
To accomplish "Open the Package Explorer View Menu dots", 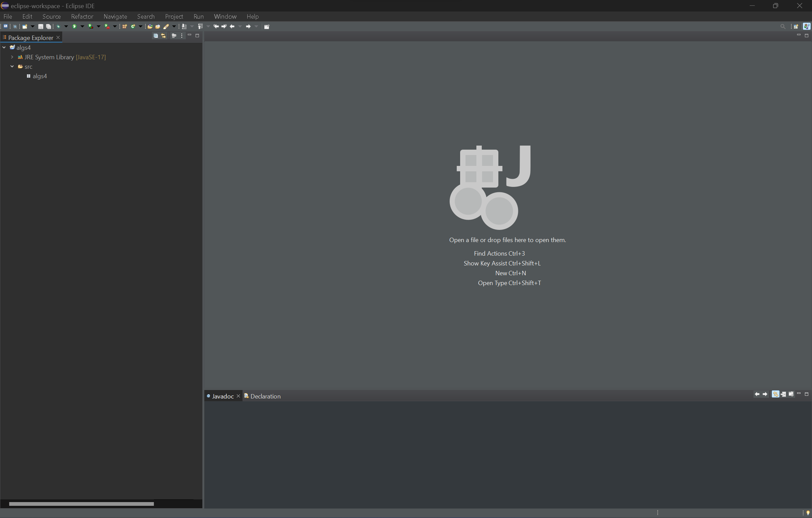I will pos(182,36).
